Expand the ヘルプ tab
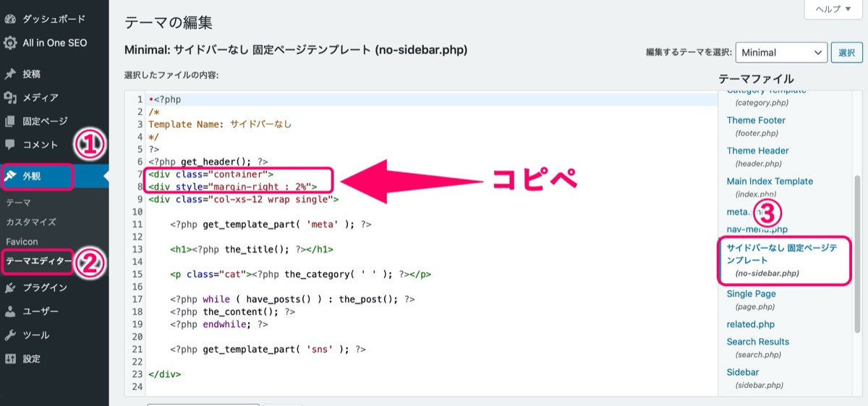This screenshot has width=868, height=406. pyautogui.click(x=833, y=9)
